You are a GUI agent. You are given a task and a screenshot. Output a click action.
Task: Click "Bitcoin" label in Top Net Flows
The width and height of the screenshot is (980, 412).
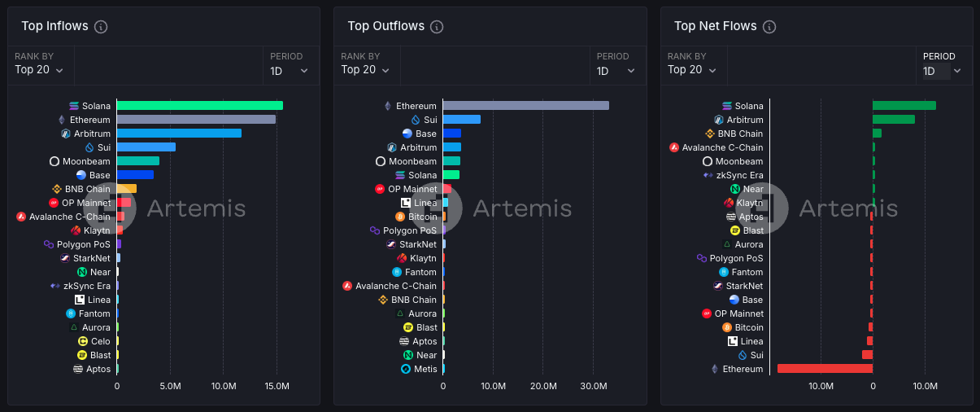[750, 327]
